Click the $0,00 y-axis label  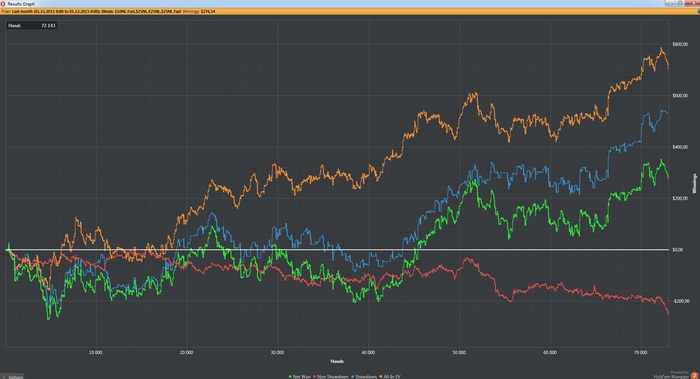(x=678, y=250)
